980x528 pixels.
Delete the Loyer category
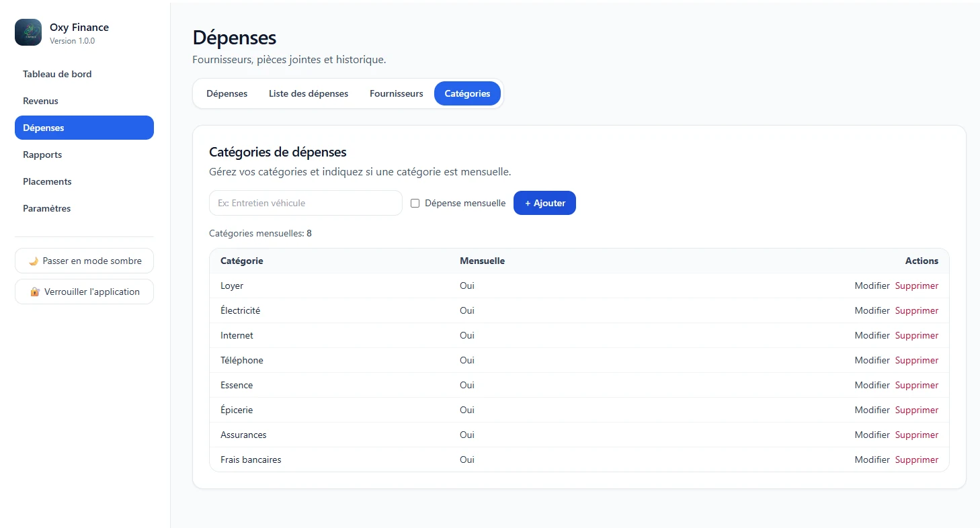917,285
